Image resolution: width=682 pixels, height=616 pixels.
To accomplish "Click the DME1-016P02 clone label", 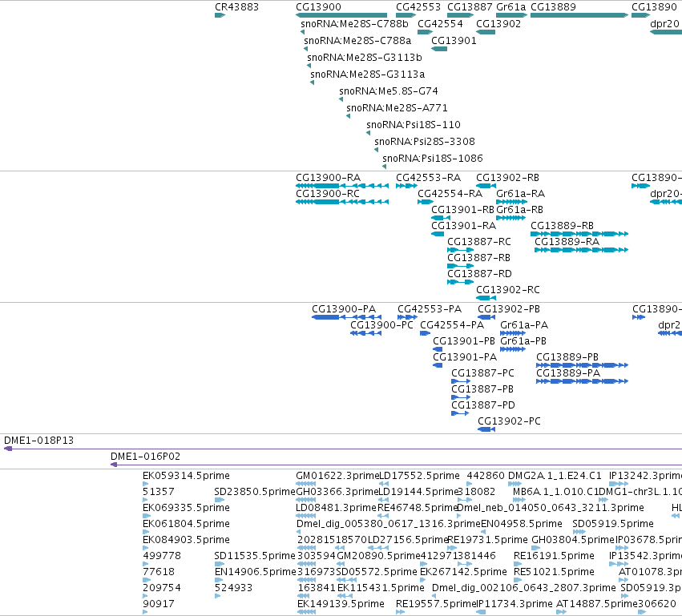I will click(x=145, y=457).
